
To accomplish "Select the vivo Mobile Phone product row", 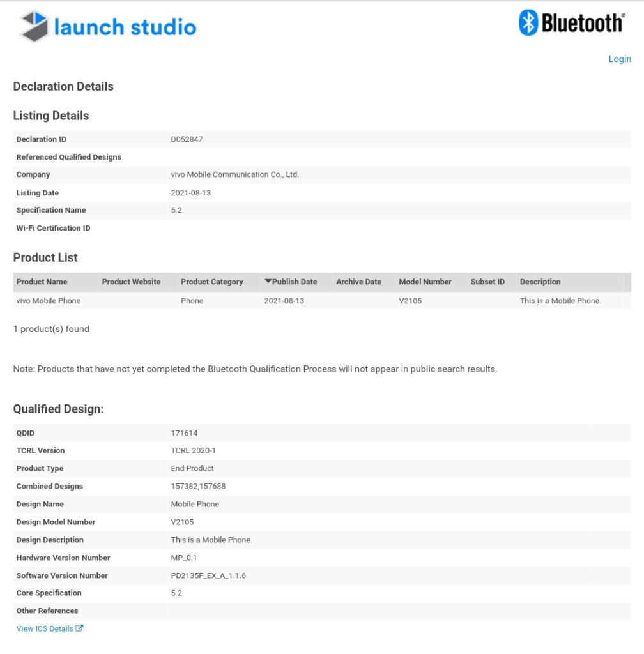I will pos(49,301).
